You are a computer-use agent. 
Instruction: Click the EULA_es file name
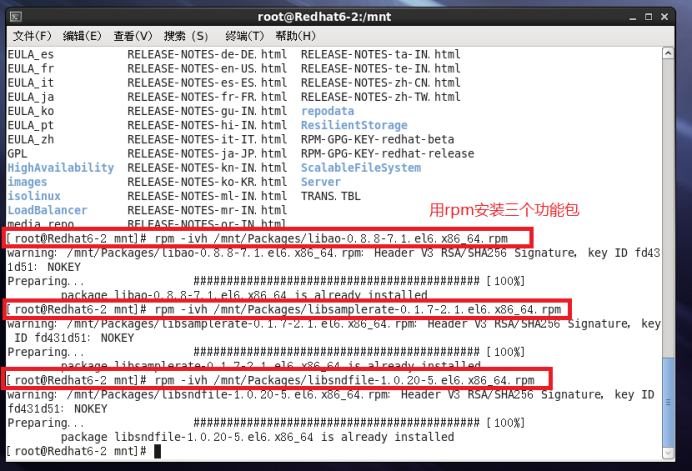(x=31, y=54)
